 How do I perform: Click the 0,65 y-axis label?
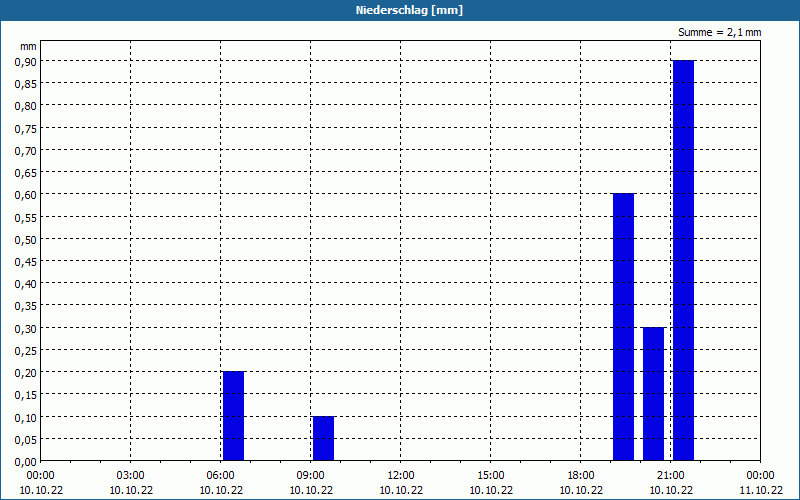pos(25,172)
